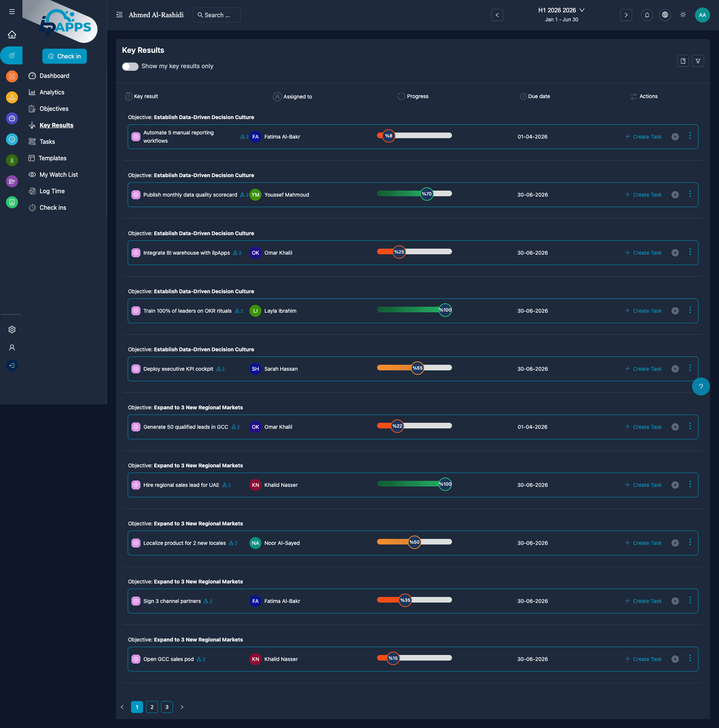
Task: Open the language globe icon
Action: click(665, 15)
